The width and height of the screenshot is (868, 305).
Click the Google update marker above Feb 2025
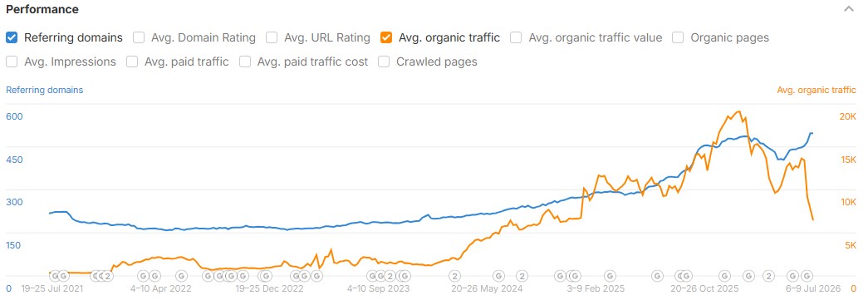coord(610,276)
